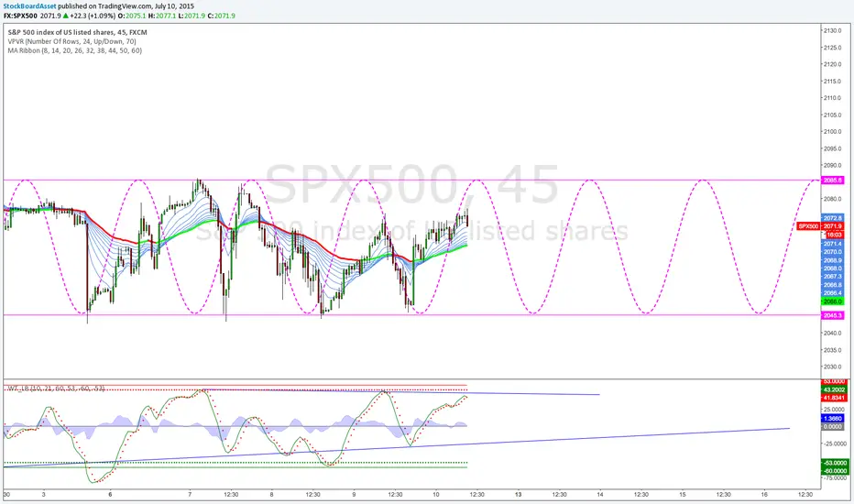Click the green 43.2002 oscillator value
Screen dimensions: 854x504
coord(834,389)
